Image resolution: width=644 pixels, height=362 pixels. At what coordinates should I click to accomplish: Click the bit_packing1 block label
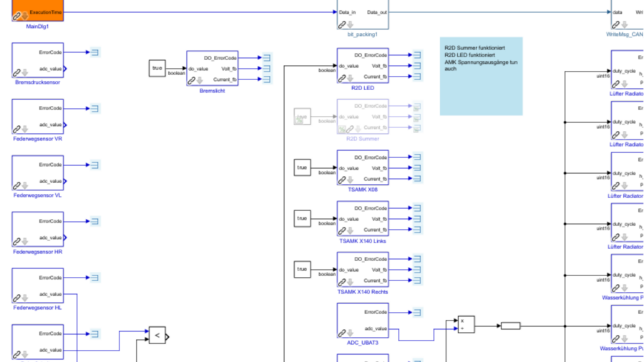coord(362,34)
